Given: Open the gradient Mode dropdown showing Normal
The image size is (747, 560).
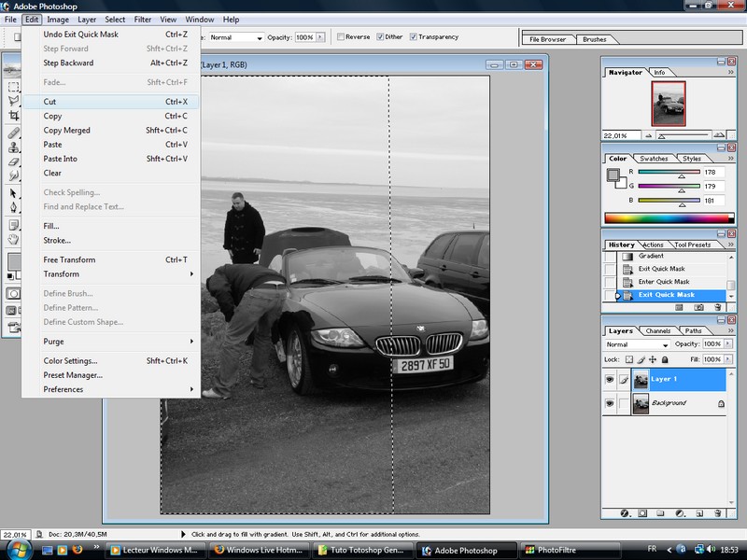Looking at the screenshot, I should click(236, 37).
